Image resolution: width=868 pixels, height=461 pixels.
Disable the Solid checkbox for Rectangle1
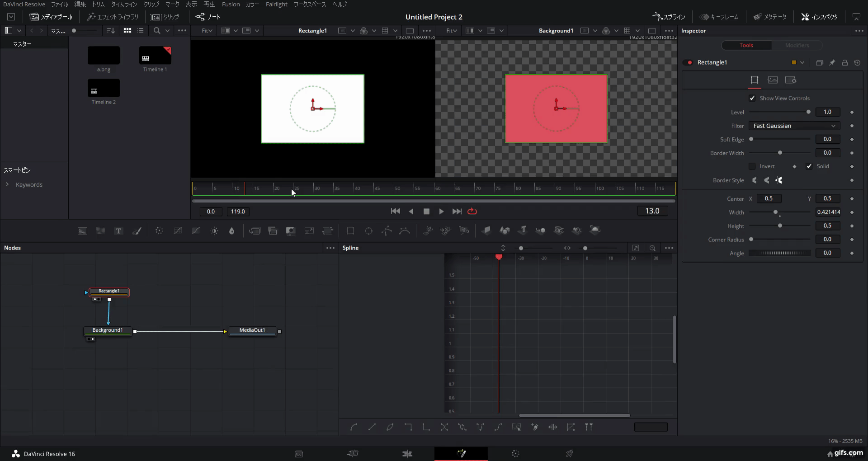[809, 166]
